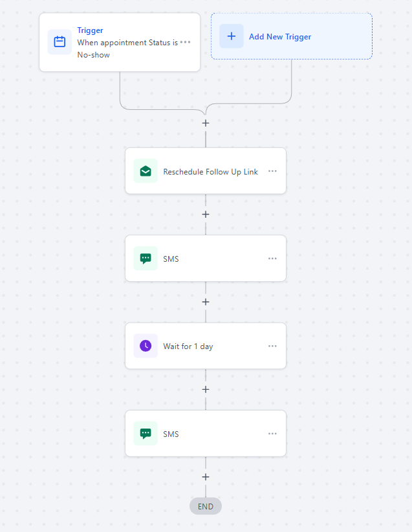The image size is (412, 532).
Task: Click the END node
Action: click(x=206, y=506)
